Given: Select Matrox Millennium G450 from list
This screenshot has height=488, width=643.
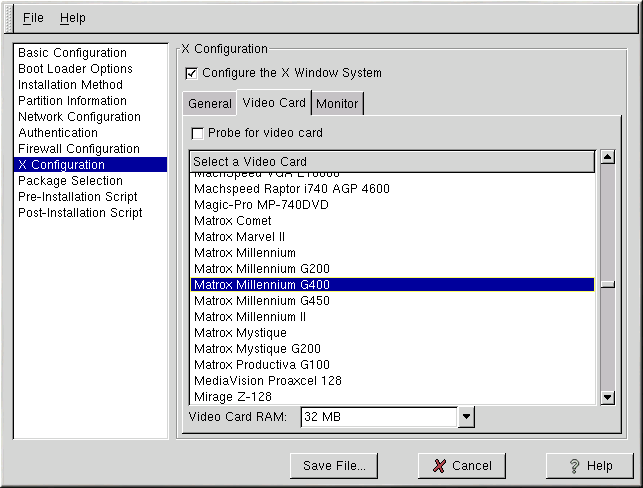Looking at the screenshot, I should [262, 301].
